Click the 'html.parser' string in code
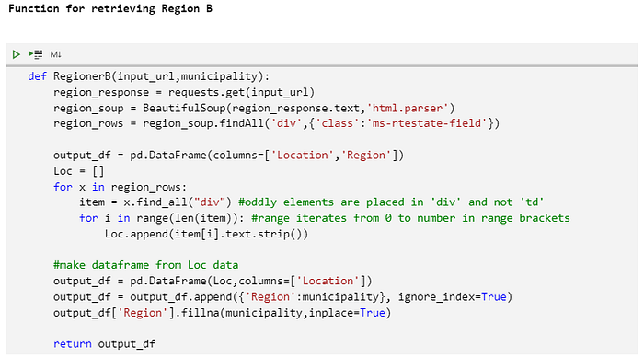 407,108
